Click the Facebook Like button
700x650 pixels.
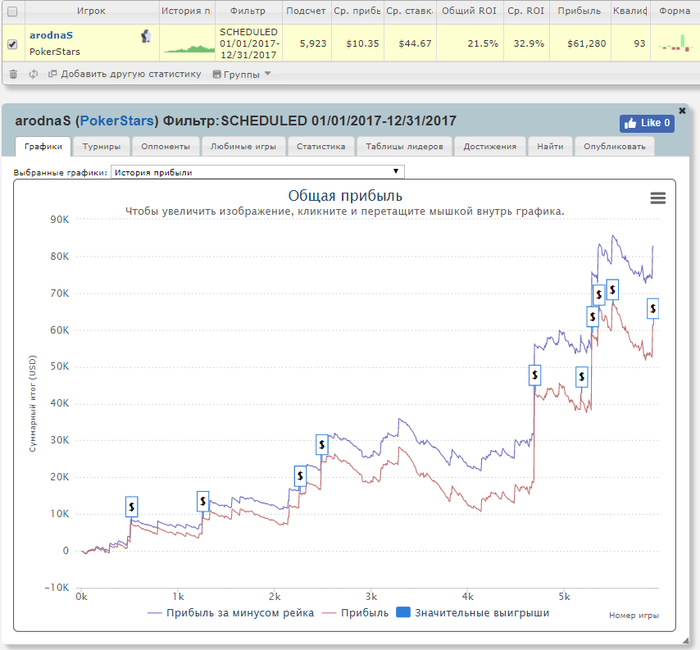tap(647, 123)
